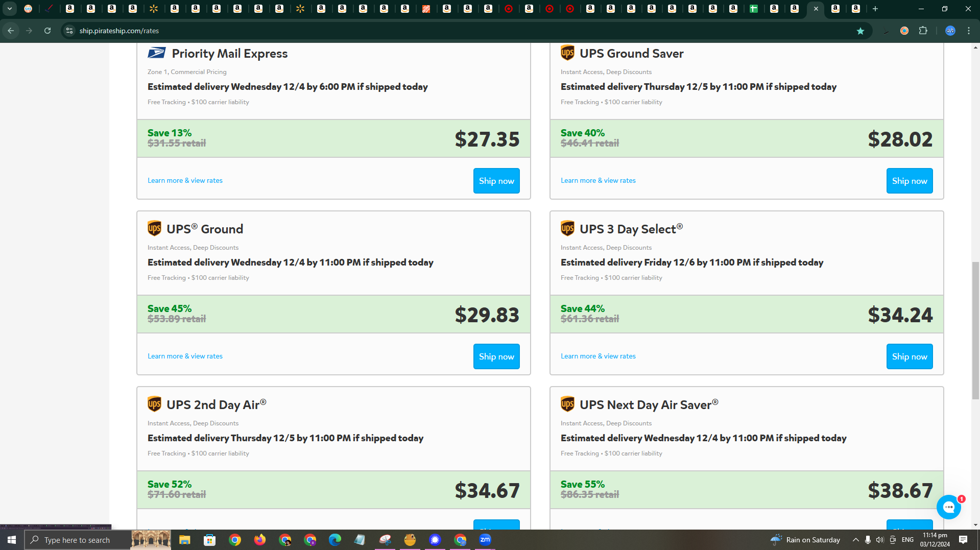Click the $29.83 price
The width and height of the screenshot is (980, 550).
[x=487, y=315]
